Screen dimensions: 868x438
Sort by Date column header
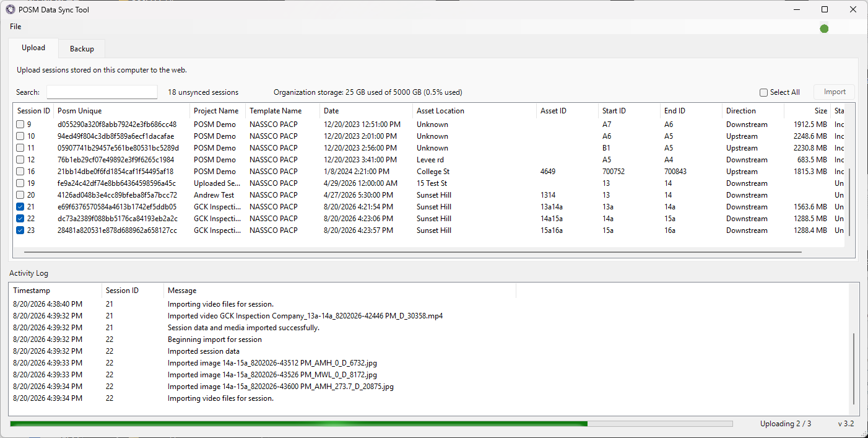[366, 111]
